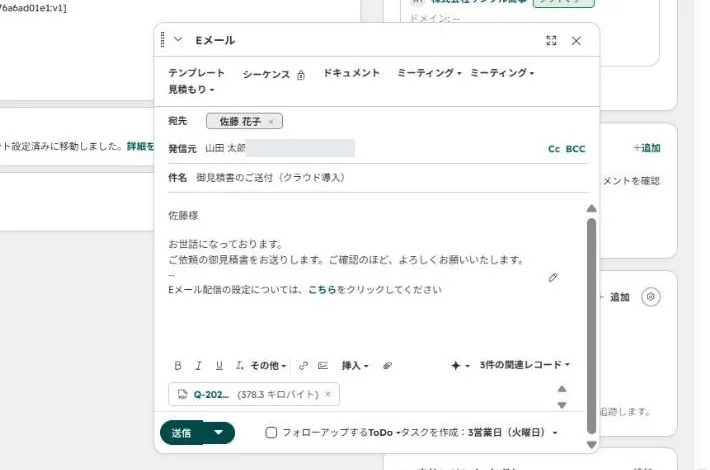Click 追加 next to the gear in background
Viewport: 710px width, 470px height.
tap(619, 297)
